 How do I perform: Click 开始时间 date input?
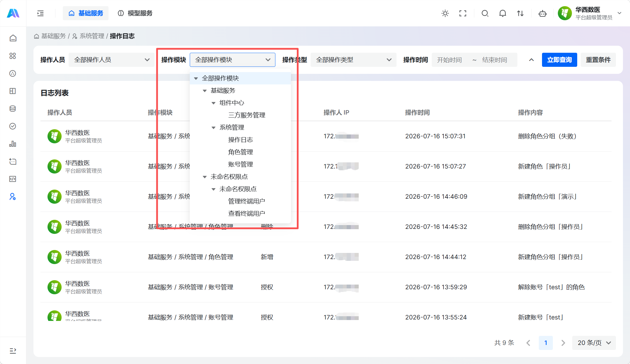[450, 60]
